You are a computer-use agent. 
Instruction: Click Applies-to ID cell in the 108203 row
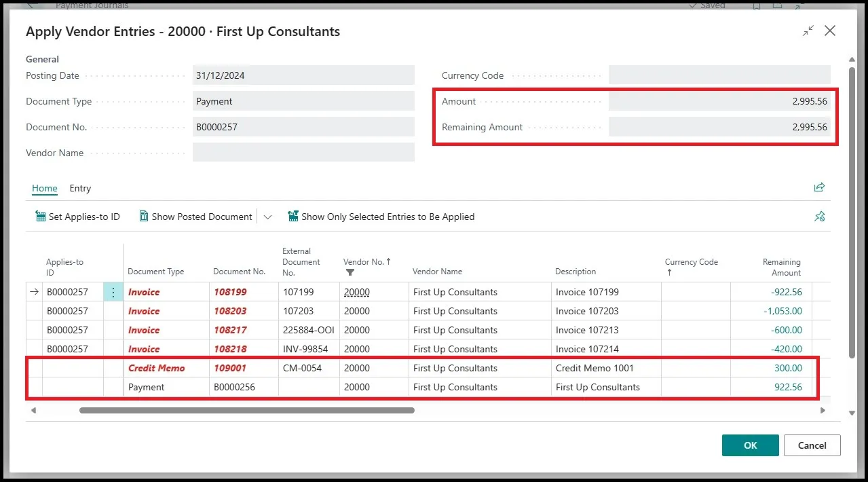(73, 311)
